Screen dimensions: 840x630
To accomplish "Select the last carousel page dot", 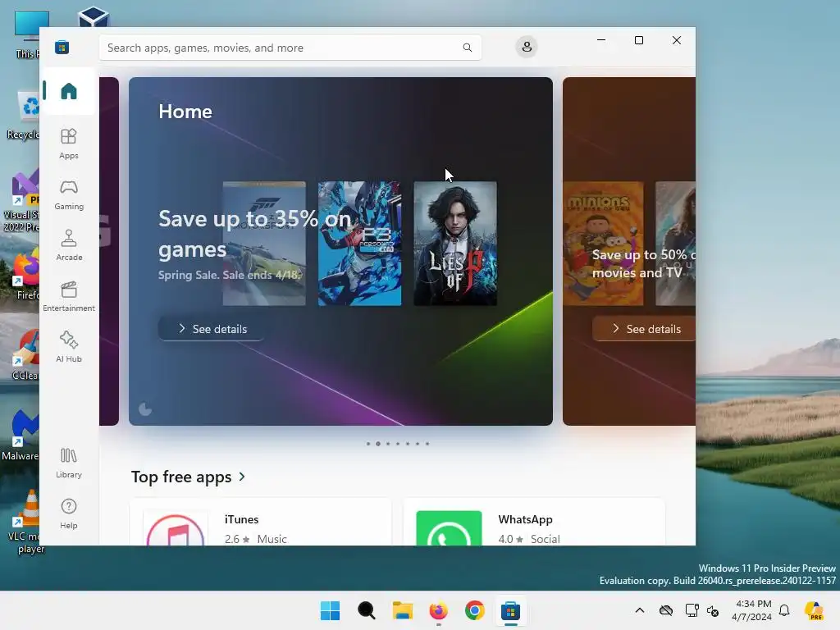I will pyautogui.click(x=427, y=444).
